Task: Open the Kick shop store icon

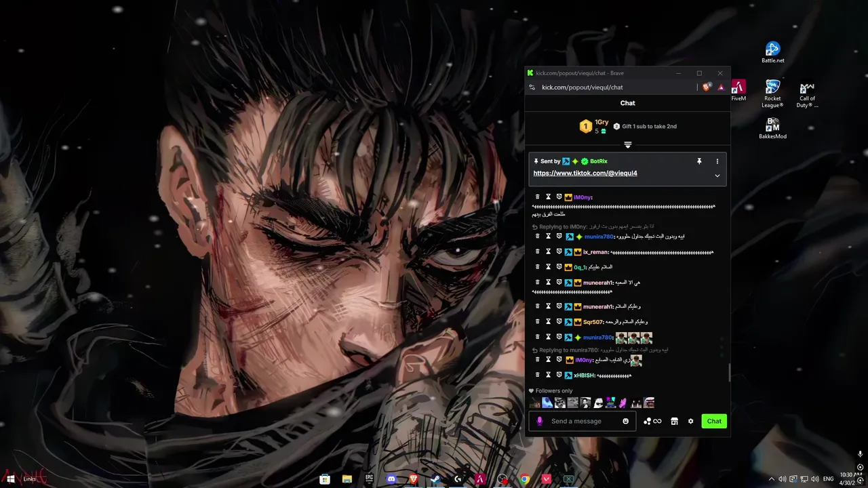Action: [x=674, y=422]
